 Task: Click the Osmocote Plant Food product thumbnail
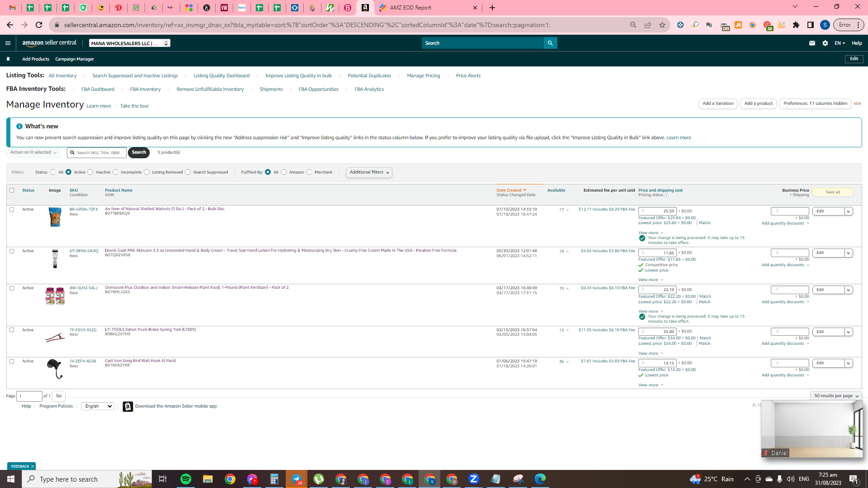coord(55,296)
